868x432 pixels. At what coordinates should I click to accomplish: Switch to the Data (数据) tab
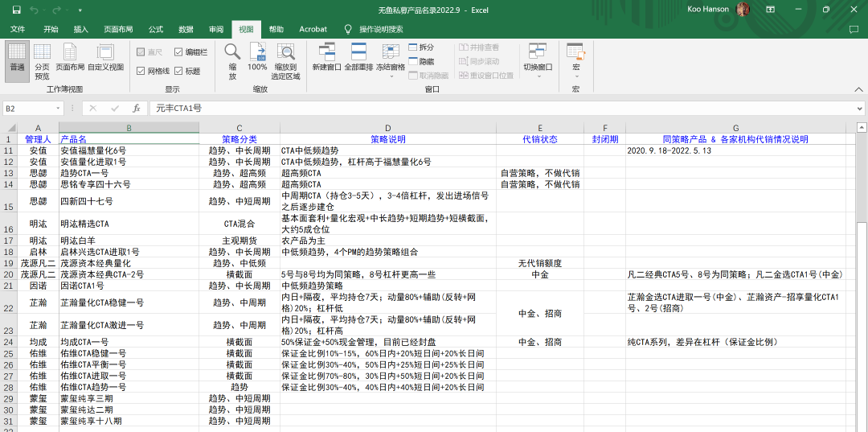tap(186, 29)
